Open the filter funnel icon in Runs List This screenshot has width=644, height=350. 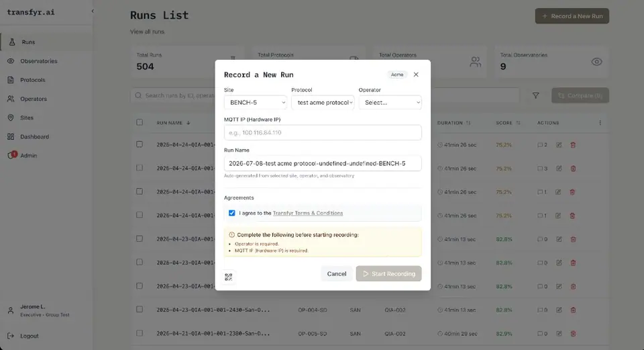(535, 95)
